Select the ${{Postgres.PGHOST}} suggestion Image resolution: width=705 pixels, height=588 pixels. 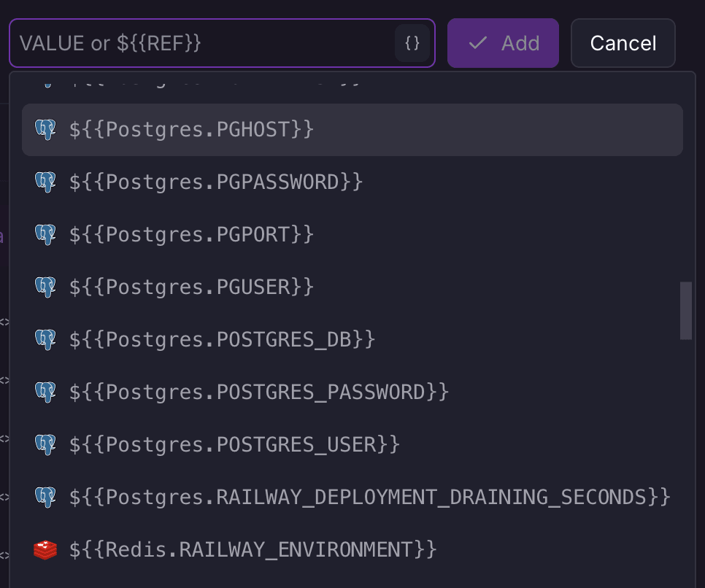(x=191, y=130)
